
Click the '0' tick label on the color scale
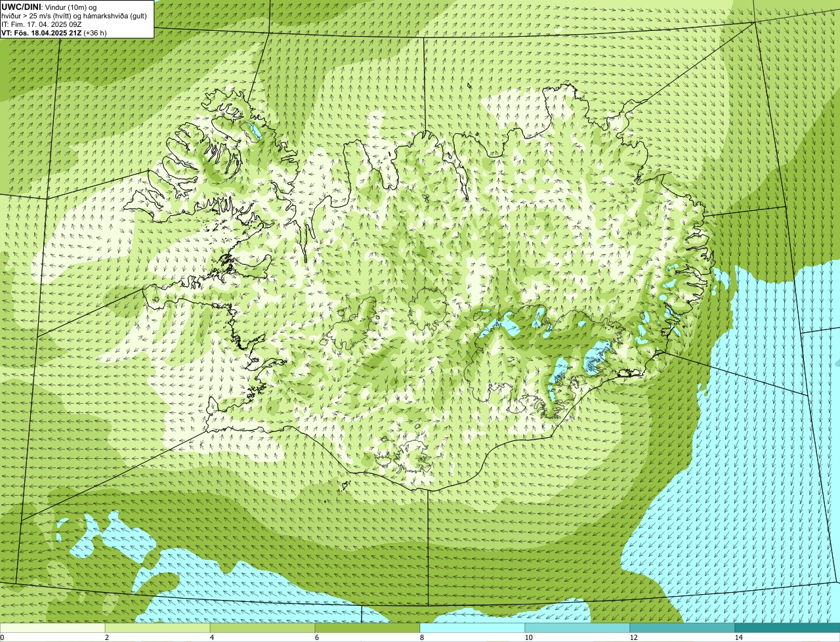coord(3,637)
